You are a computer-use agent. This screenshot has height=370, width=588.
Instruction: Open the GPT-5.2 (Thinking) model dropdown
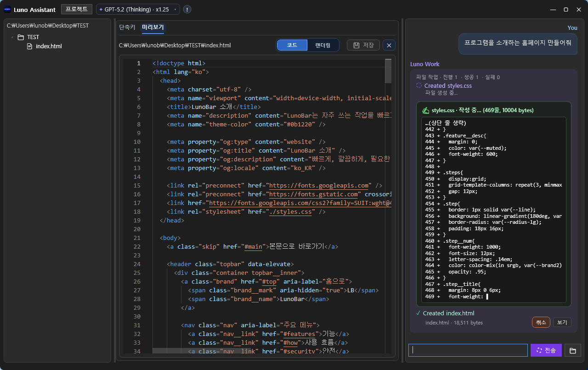(138, 10)
